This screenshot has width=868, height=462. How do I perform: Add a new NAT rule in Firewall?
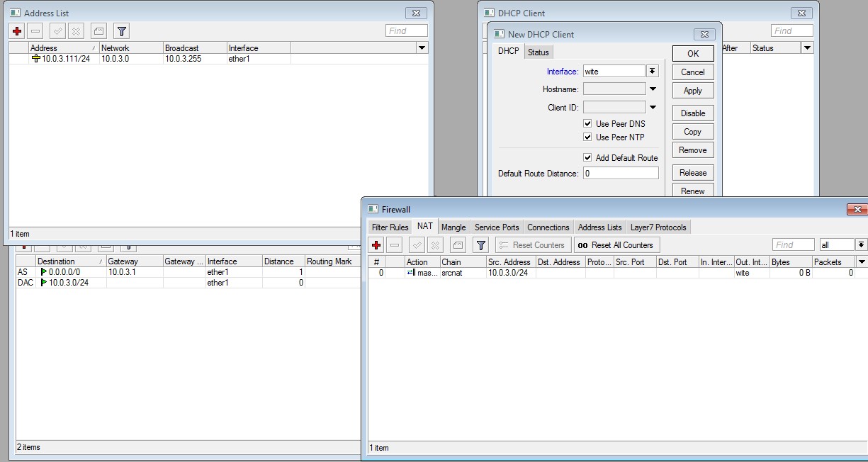[376, 245]
